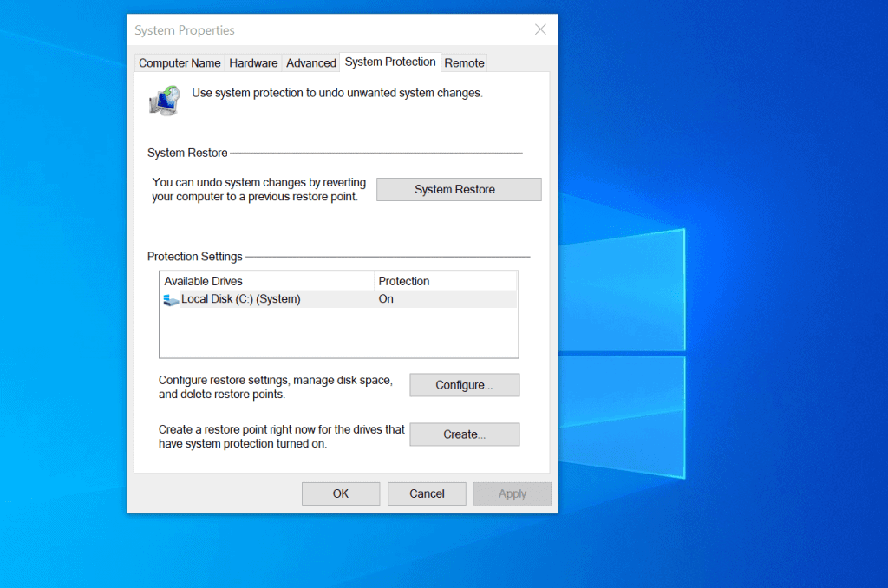Click the system protection shield icon
The image size is (888, 588).
tap(165, 100)
